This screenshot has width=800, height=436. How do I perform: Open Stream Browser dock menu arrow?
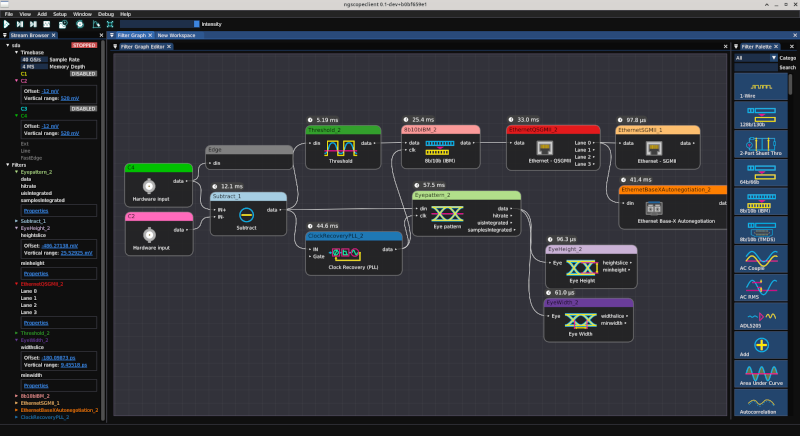coord(5,35)
